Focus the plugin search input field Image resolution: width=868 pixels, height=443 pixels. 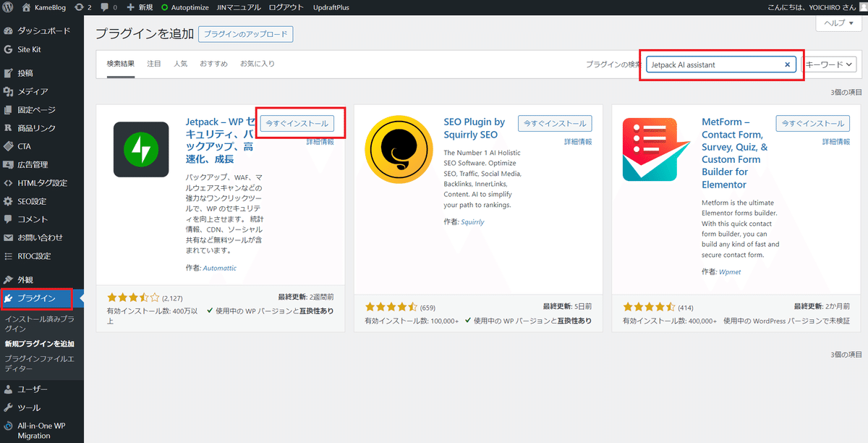coord(721,64)
